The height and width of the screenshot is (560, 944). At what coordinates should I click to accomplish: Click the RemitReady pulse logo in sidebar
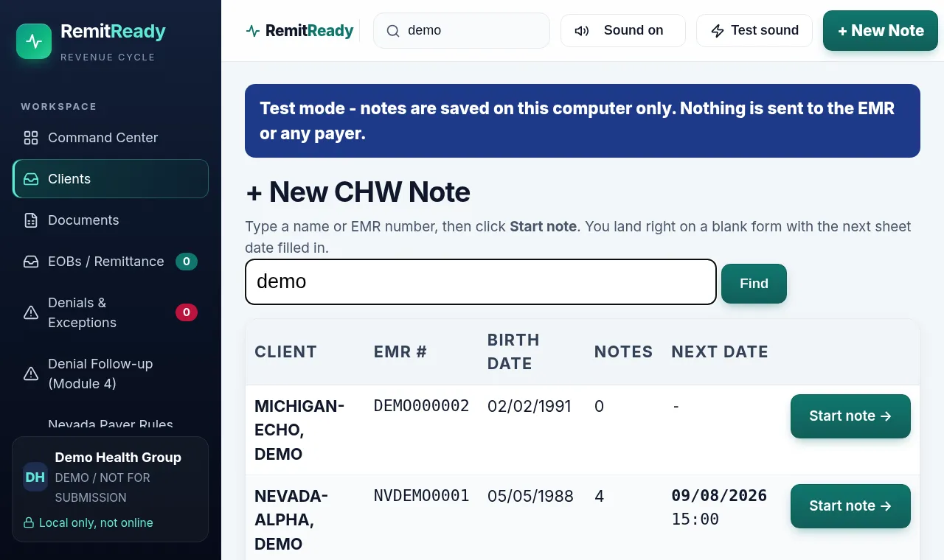pyautogui.click(x=34, y=41)
